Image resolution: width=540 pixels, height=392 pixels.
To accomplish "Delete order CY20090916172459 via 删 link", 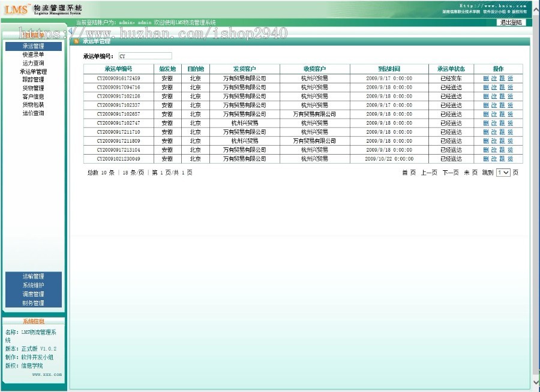I will click(486, 78).
